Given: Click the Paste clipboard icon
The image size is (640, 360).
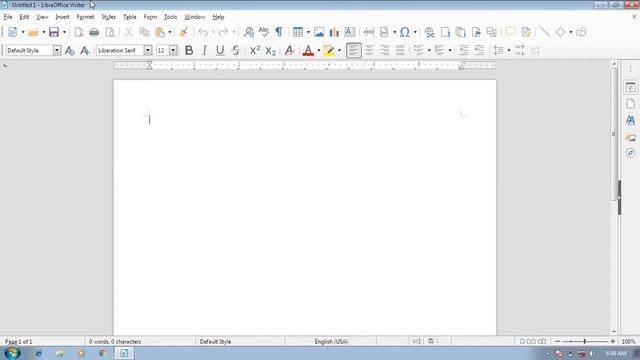Looking at the screenshot, I should [x=160, y=32].
